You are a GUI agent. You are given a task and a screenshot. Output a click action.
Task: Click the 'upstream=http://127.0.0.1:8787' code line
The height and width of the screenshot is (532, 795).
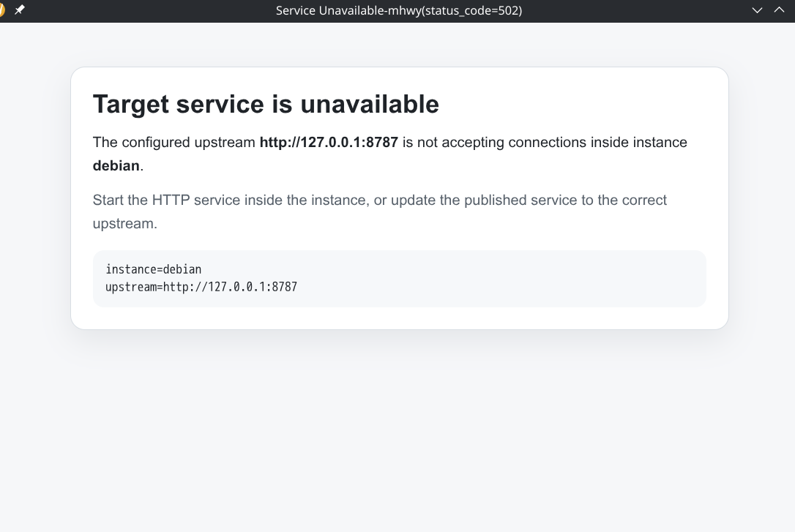(201, 287)
